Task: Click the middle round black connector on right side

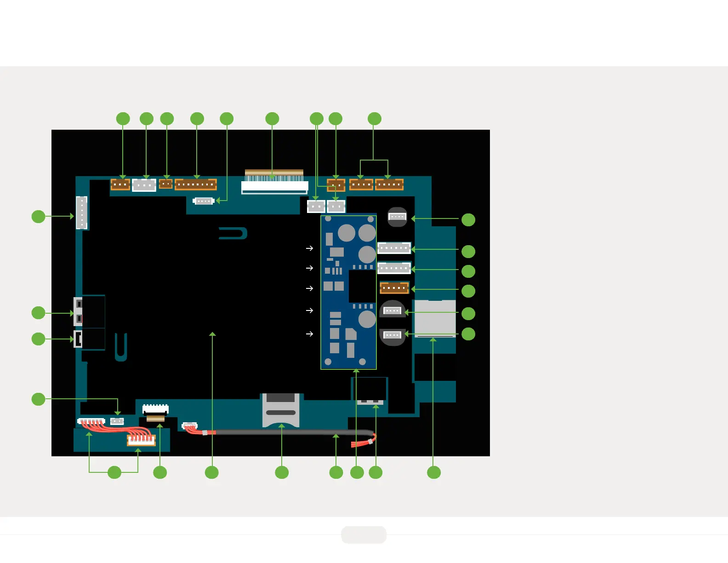Action: [392, 310]
